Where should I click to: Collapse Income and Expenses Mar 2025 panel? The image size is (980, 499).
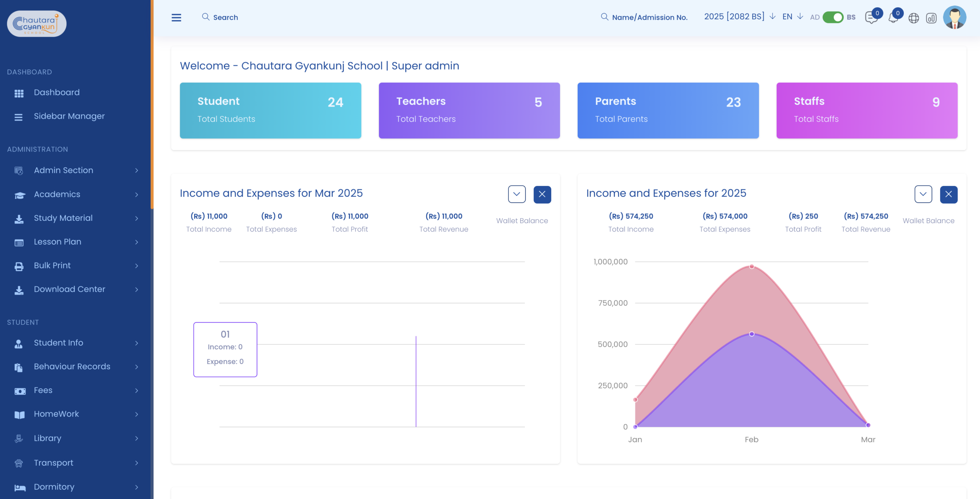coord(517,194)
